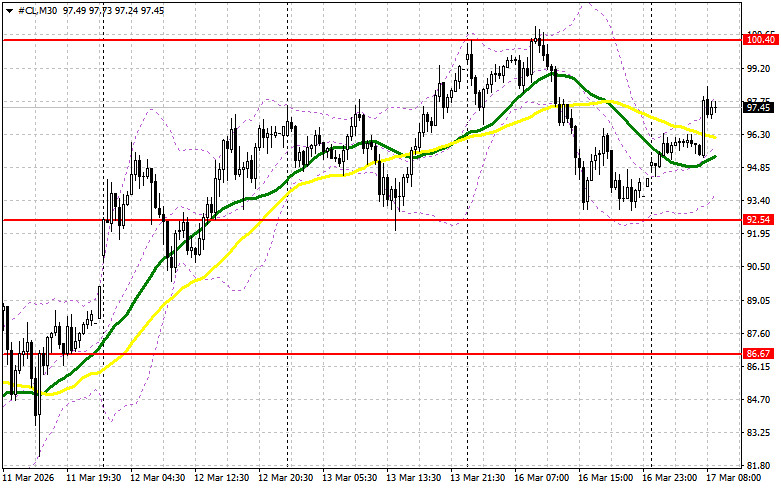The image size is (781, 489).
Task: Click the 12 Mar 04:30 time label
Action: (157, 478)
